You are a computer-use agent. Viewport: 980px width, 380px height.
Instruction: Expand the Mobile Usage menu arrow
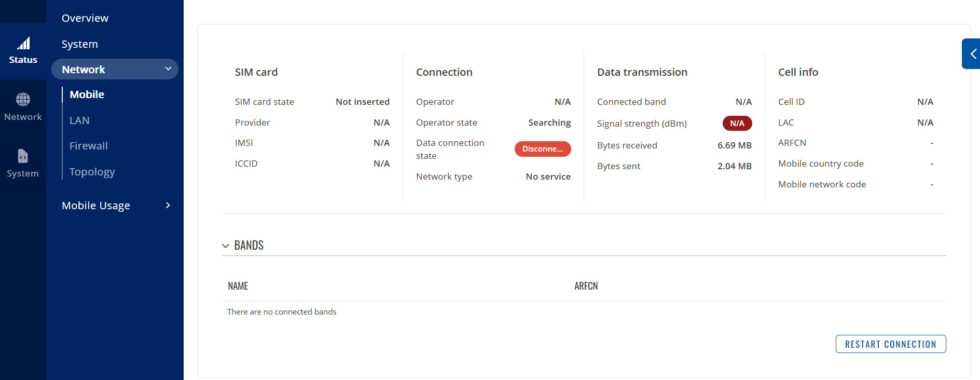click(x=168, y=206)
